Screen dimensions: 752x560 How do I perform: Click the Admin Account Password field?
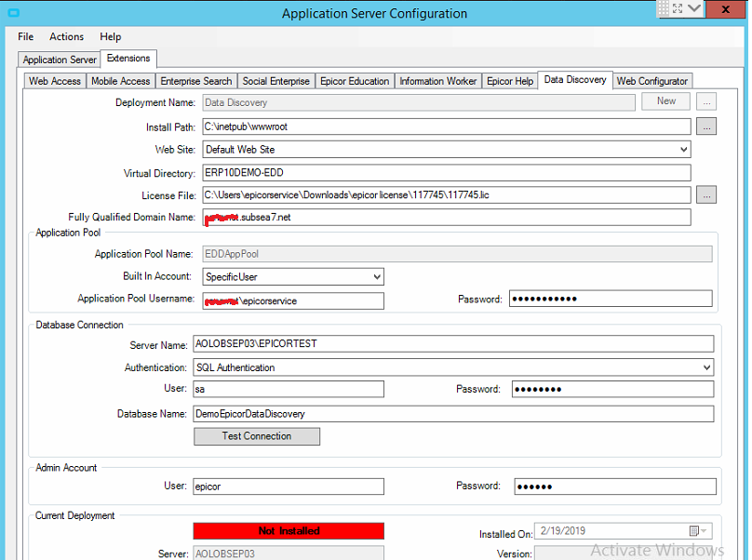pos(615,487)
